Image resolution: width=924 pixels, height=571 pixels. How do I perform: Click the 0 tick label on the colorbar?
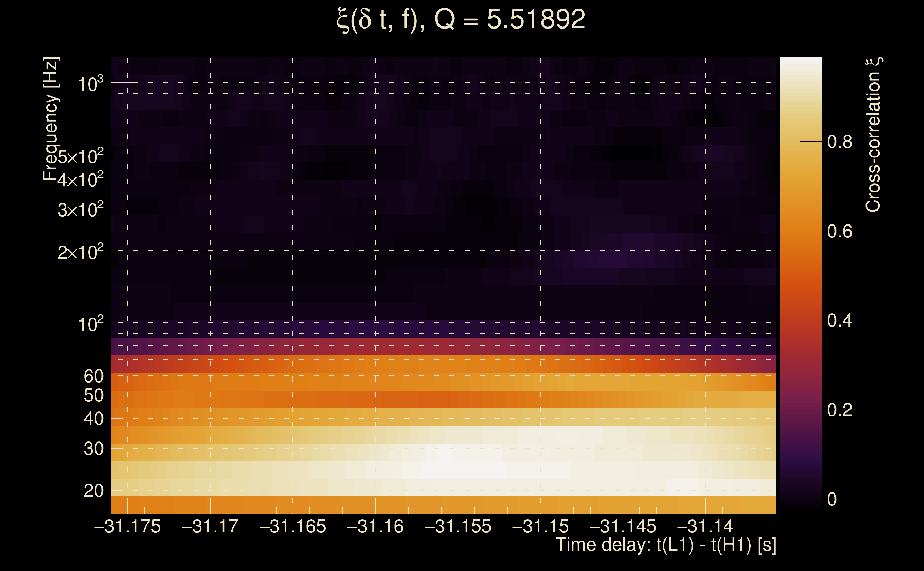(x=832, y=499)
